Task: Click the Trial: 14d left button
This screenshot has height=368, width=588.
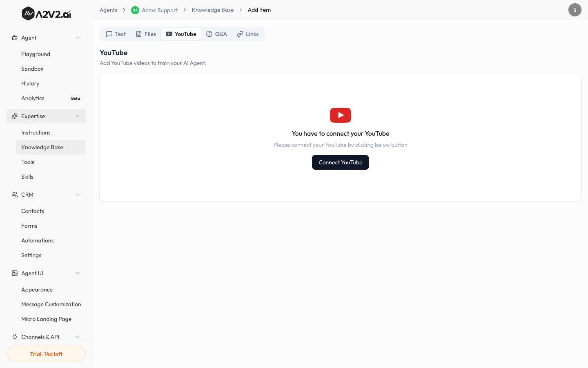Action: pos(46,354)
